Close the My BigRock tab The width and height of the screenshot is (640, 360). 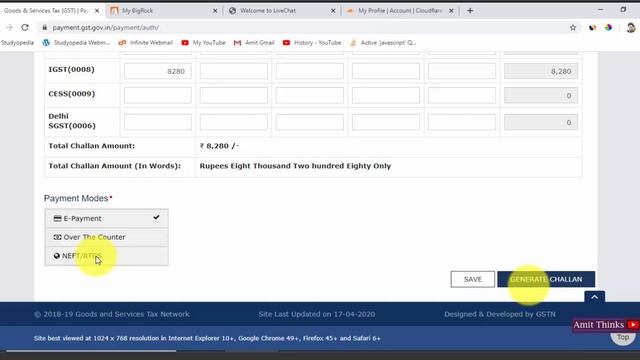coord(215,11)
